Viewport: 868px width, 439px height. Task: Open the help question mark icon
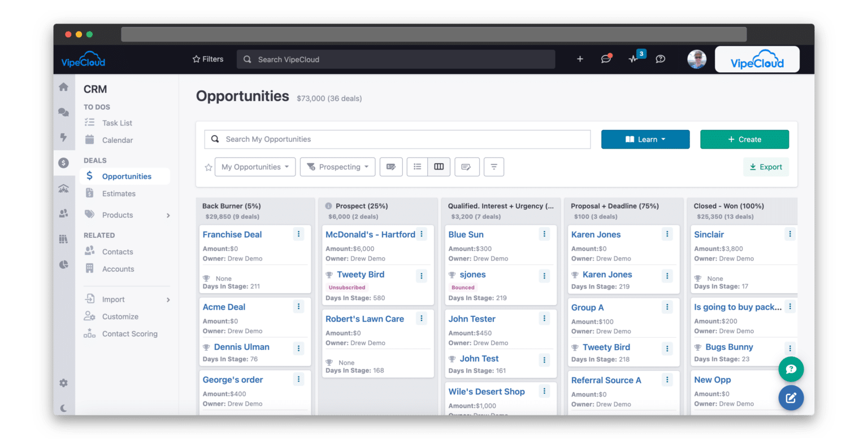[x=661, y=59]
